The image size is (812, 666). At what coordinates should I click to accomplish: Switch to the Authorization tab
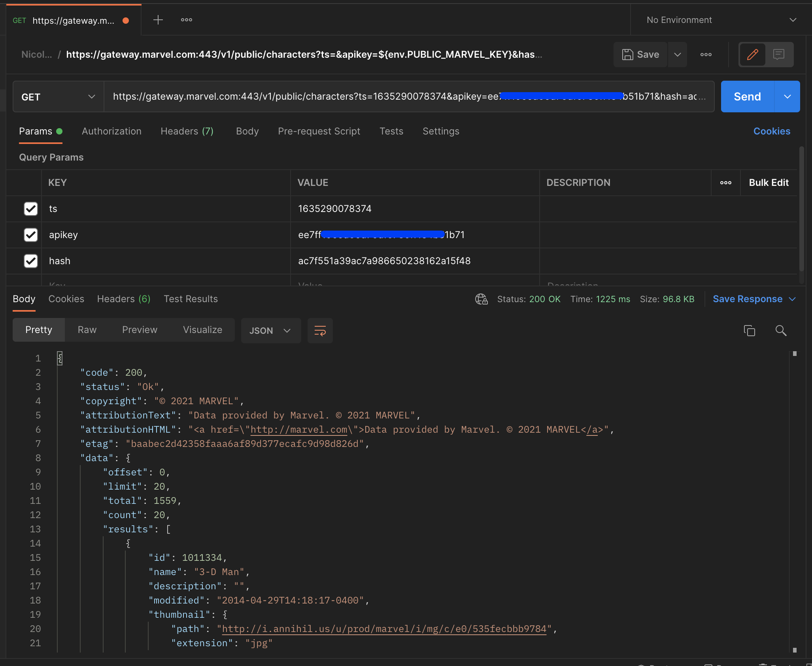[111, 131]
